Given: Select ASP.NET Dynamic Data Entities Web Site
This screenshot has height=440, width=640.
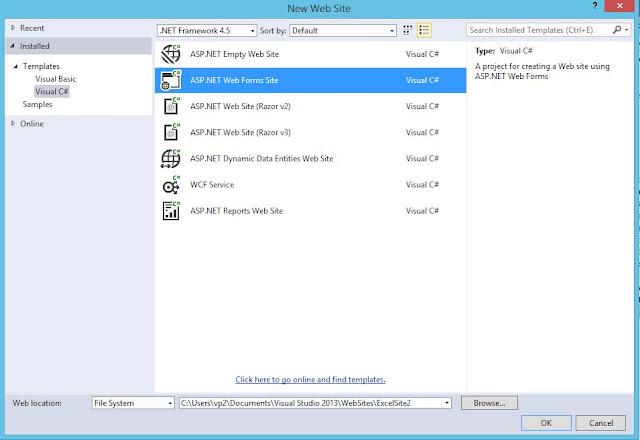Looking at the screenshot, I should click(310, 158).
